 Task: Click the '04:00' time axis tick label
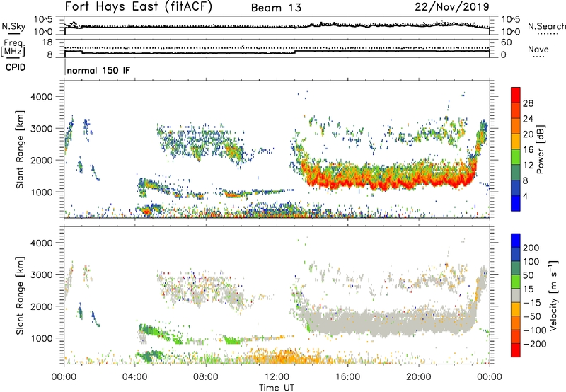click(135, 377)
